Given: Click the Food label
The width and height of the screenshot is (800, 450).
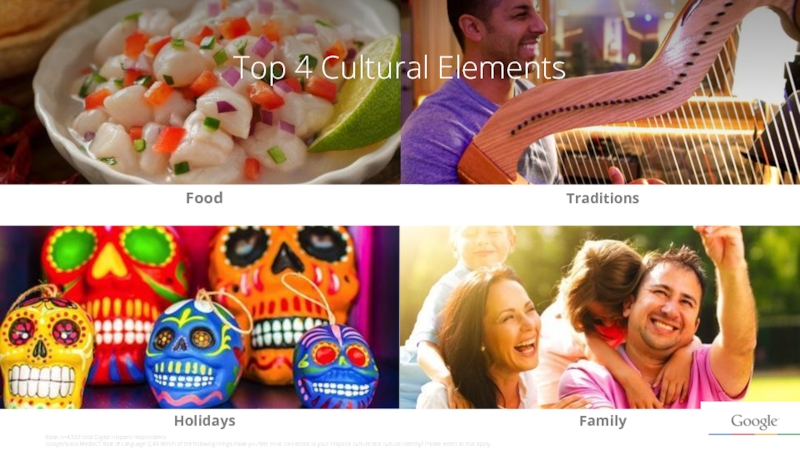Looking at the screenshot, I should pos(204,198).
